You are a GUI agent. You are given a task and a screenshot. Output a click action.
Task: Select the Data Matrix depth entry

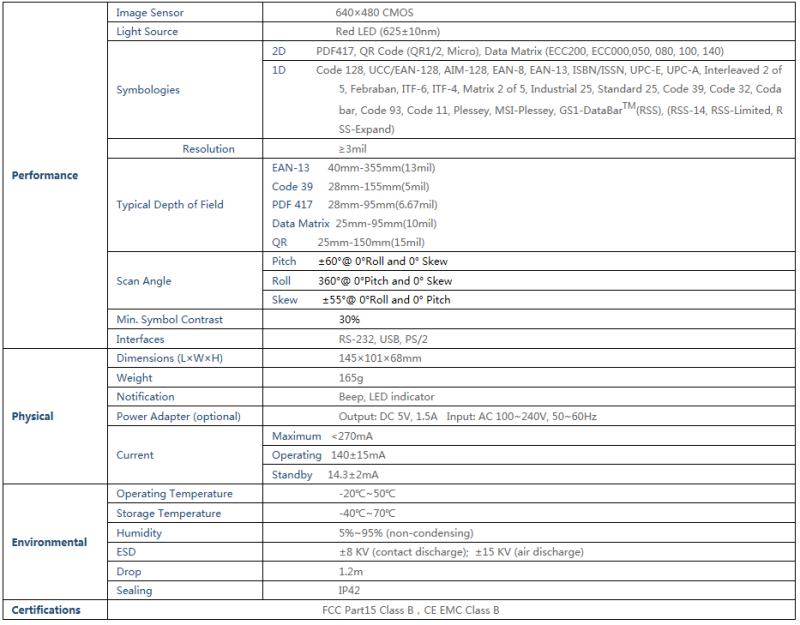354,223
